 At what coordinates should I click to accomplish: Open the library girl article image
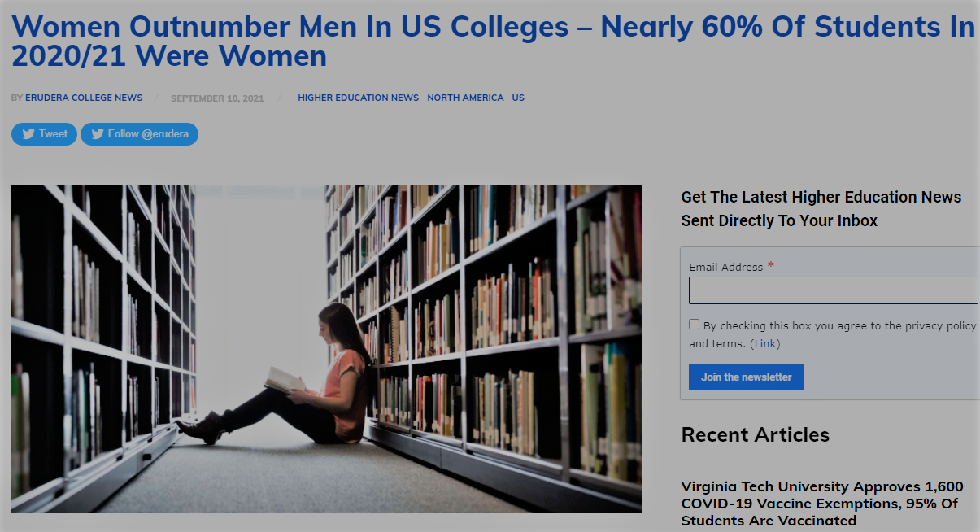pyautogui.click(x=326, y=349)
